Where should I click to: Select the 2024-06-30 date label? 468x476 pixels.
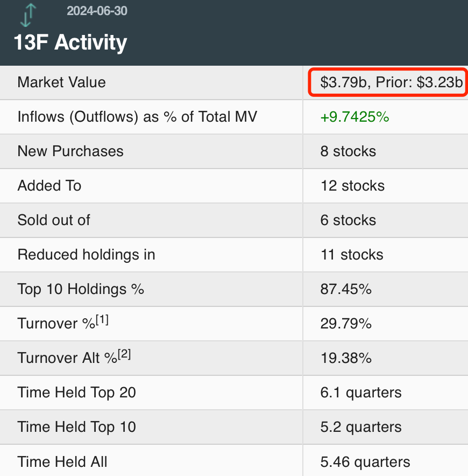[x=97, y=11]
